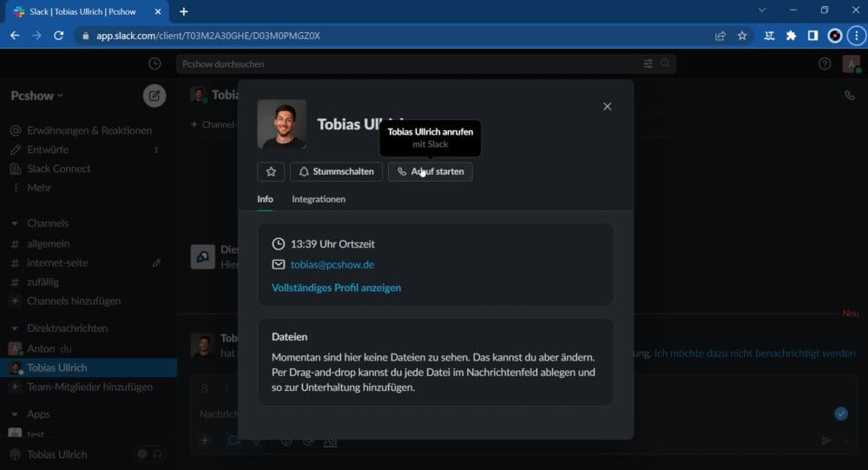
Task: Star the Tobias Ullrich conversation
Action: tap(271, 172)
